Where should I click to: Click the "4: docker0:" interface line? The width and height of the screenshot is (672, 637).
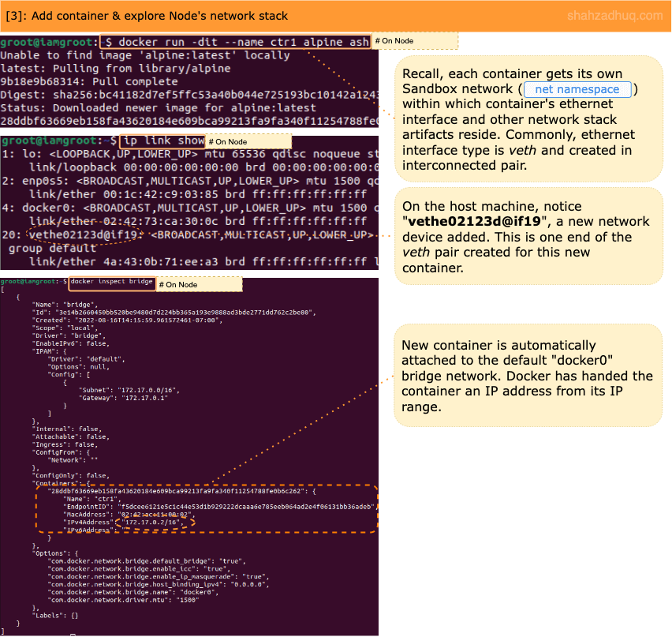(x=190, y=208)
